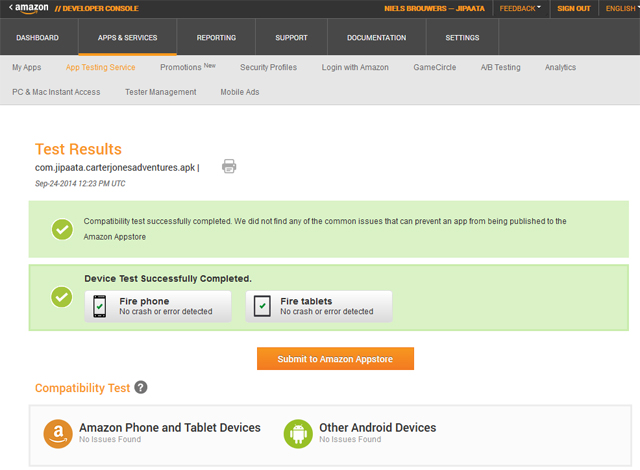Open the Settings tab
This screenshot has height=470, width=640.
pos(462,38)
